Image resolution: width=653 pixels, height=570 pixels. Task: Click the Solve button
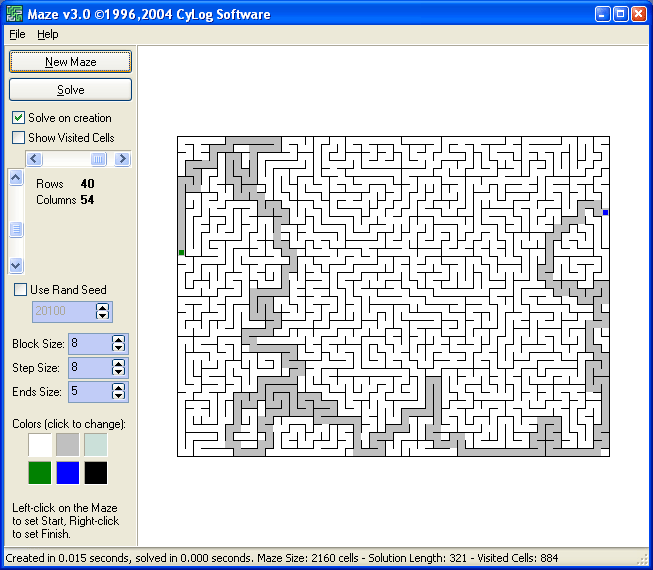70,90
